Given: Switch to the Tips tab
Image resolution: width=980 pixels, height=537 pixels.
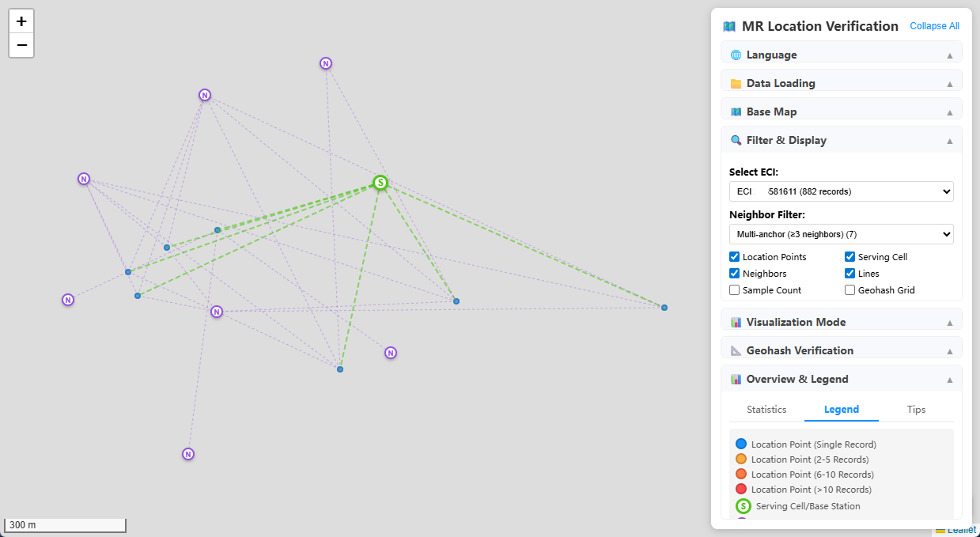Looking at the screenshot, I should point(916,410).
